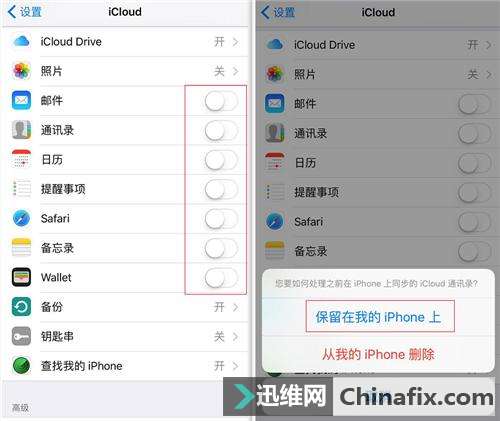Open the 备份 row chevron
This screenshot has height=421, width=500.
236,307
